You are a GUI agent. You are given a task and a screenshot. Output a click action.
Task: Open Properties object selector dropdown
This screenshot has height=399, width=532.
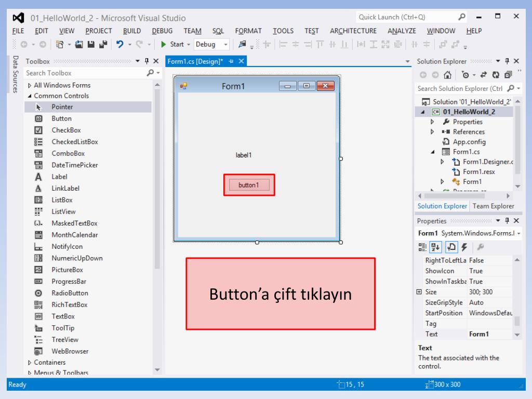519,233
